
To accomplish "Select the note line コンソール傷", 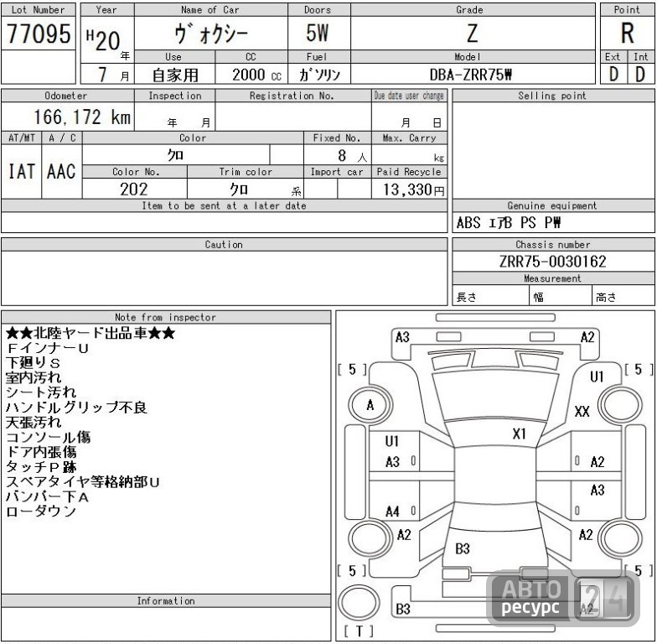I will pos(49,438).
